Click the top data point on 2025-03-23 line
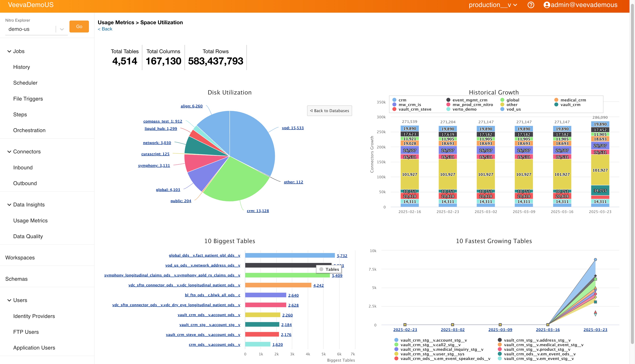Screen dimensions: 635x364 click(595, 259)
